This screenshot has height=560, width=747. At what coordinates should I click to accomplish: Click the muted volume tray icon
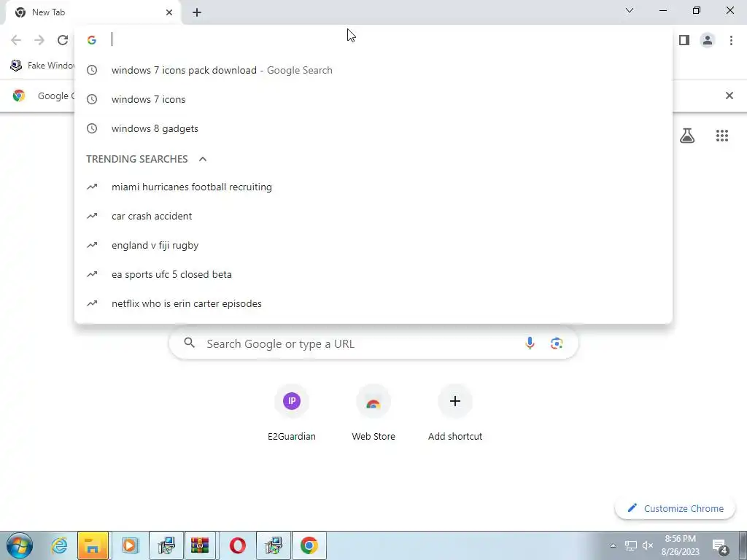pyautogui.click(x=648, y=545)
